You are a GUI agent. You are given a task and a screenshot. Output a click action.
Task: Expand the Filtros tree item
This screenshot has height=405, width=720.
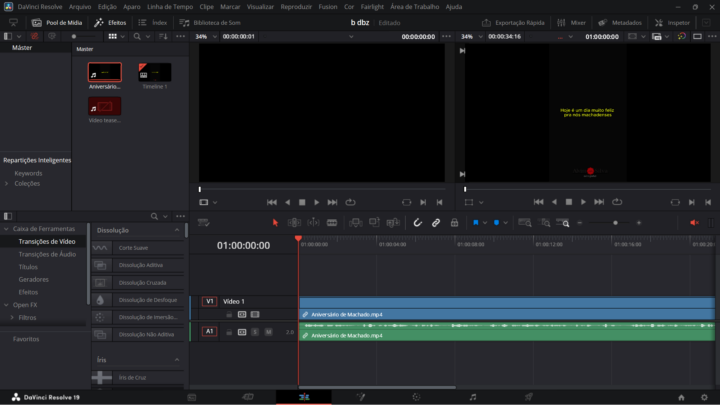coord(11,317)
